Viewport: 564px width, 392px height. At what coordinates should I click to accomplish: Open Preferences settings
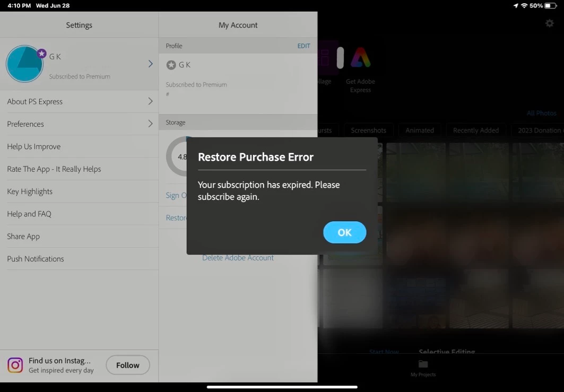coord(79,124)
